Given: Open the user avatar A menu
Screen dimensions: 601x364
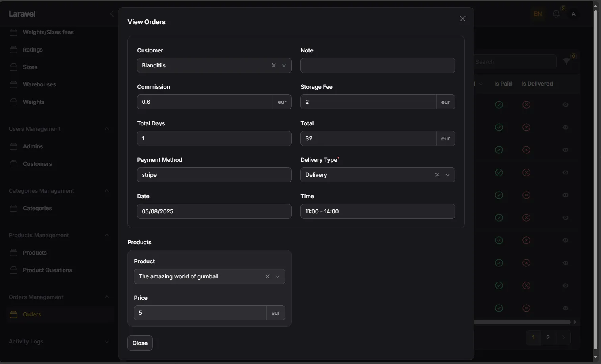Looking at the screenshot, I should click(574, 14).
